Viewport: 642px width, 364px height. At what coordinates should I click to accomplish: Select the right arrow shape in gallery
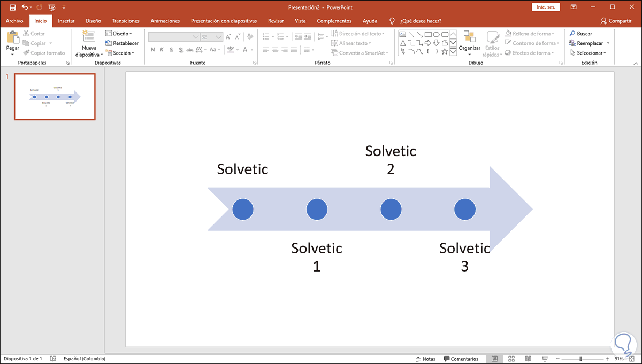tap(427, 43)
